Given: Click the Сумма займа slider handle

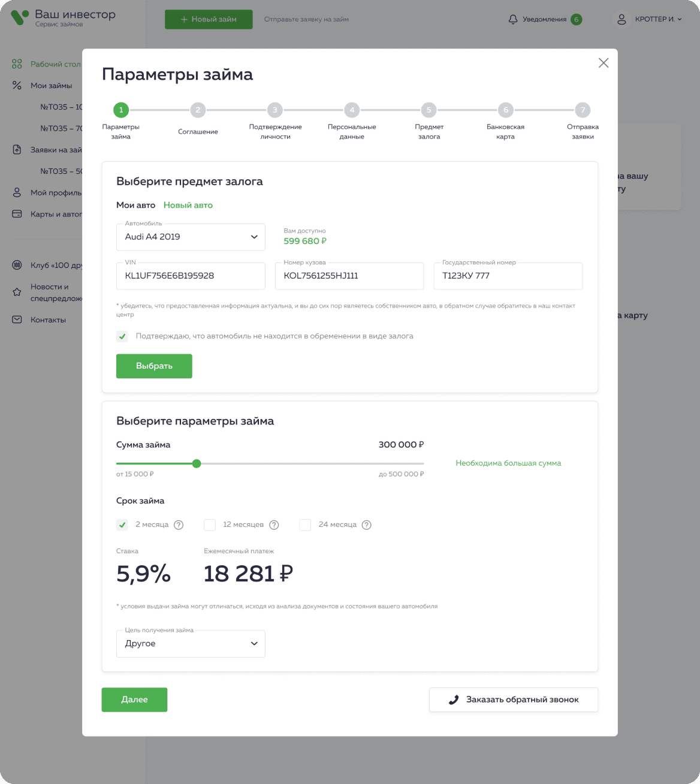Looking at the screenshot, I should 197,463.
